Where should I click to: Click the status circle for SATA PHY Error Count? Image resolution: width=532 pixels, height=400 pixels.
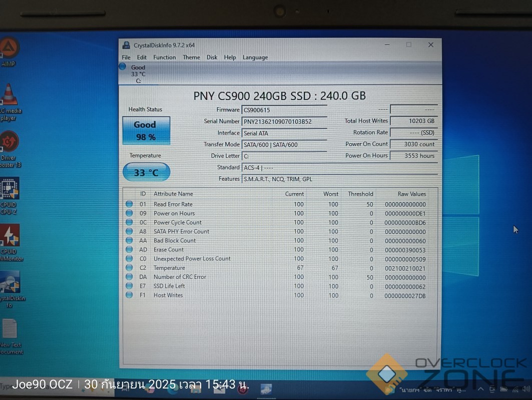129,231
